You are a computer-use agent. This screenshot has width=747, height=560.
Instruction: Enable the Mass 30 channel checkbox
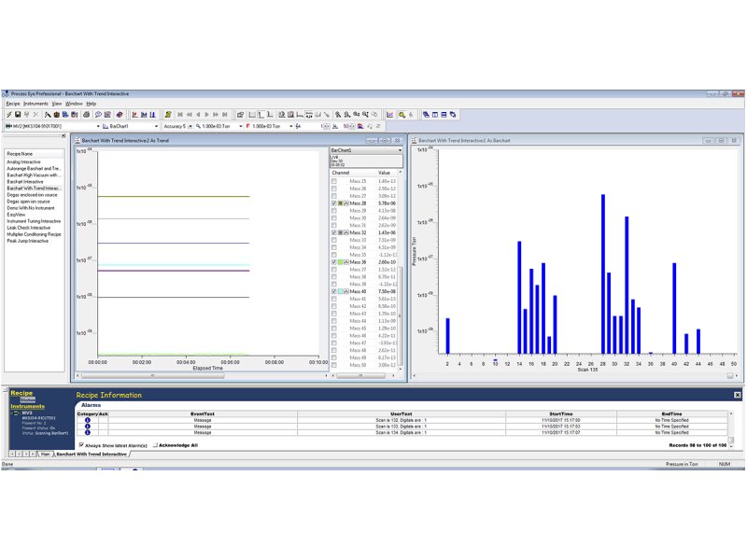[x=333, y=218]
